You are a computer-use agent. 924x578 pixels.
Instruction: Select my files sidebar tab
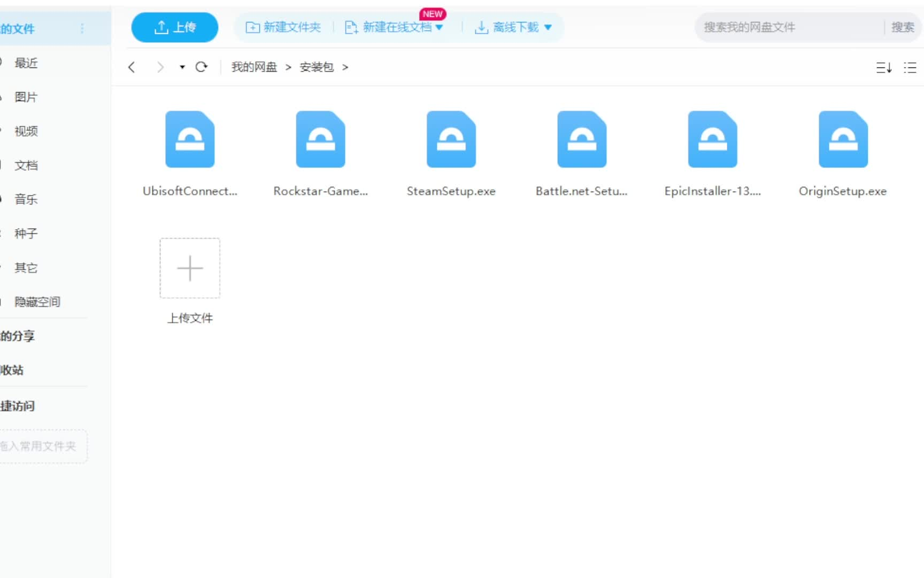click(55, 28)
